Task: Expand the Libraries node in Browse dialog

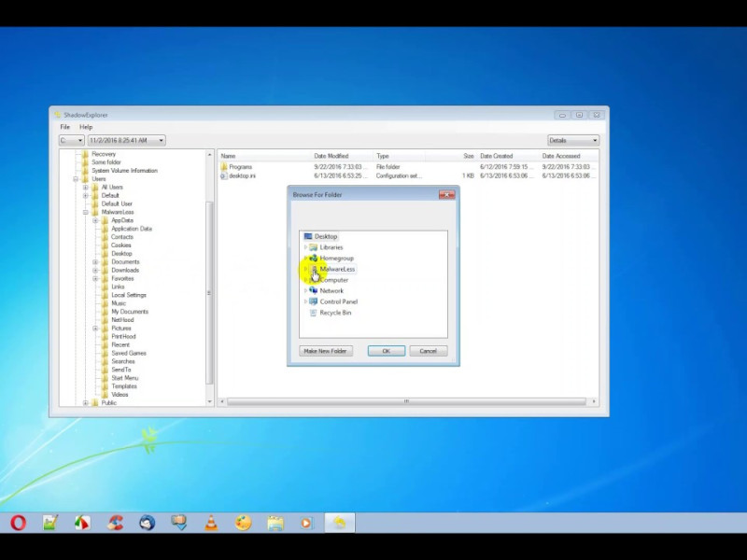Action: click(x=305, y=247)
